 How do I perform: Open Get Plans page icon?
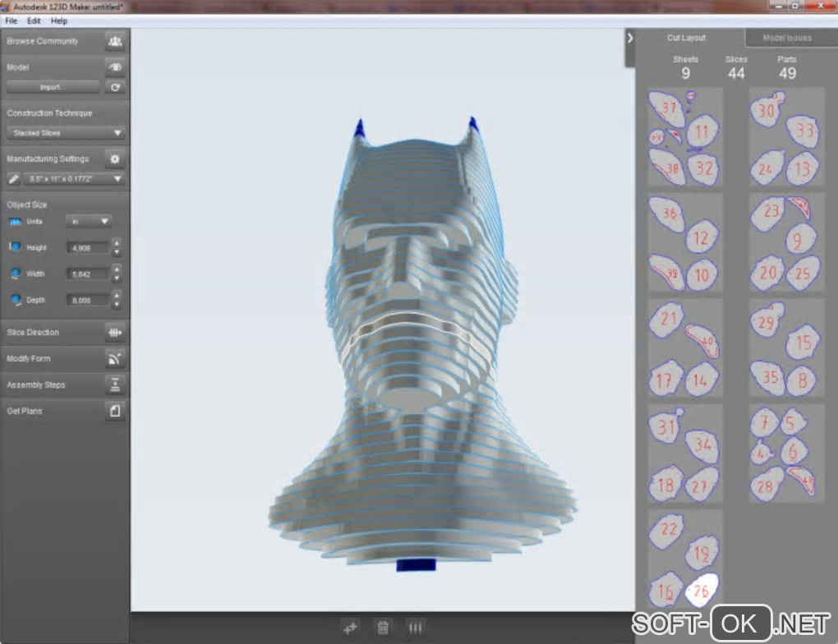115,411
